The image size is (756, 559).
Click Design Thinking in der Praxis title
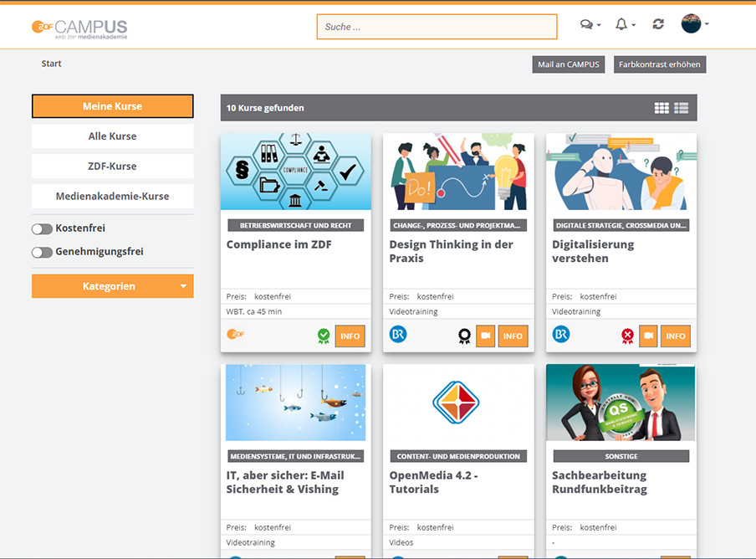pos(452,251)
